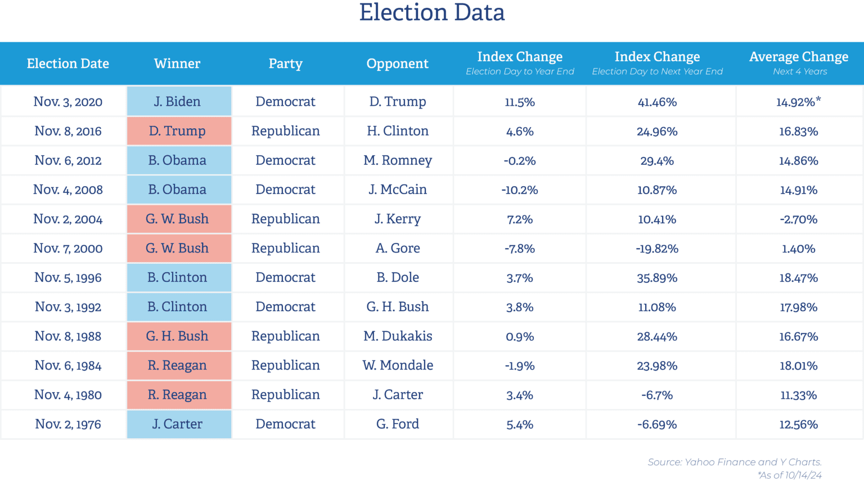
Task: Click the J. Carter winner cell
Action: [178, 424]
